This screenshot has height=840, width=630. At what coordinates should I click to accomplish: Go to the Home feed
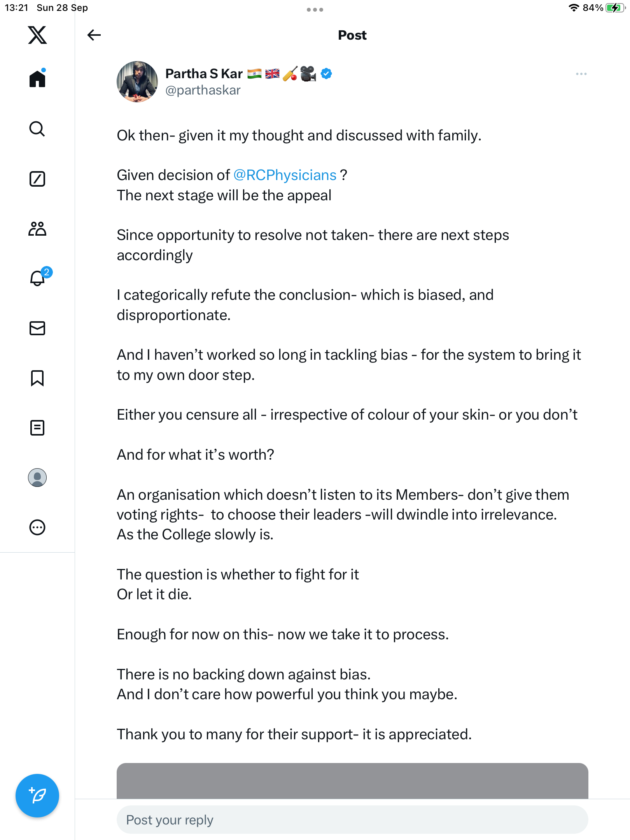pyautogui.click(x=37, y=79)
